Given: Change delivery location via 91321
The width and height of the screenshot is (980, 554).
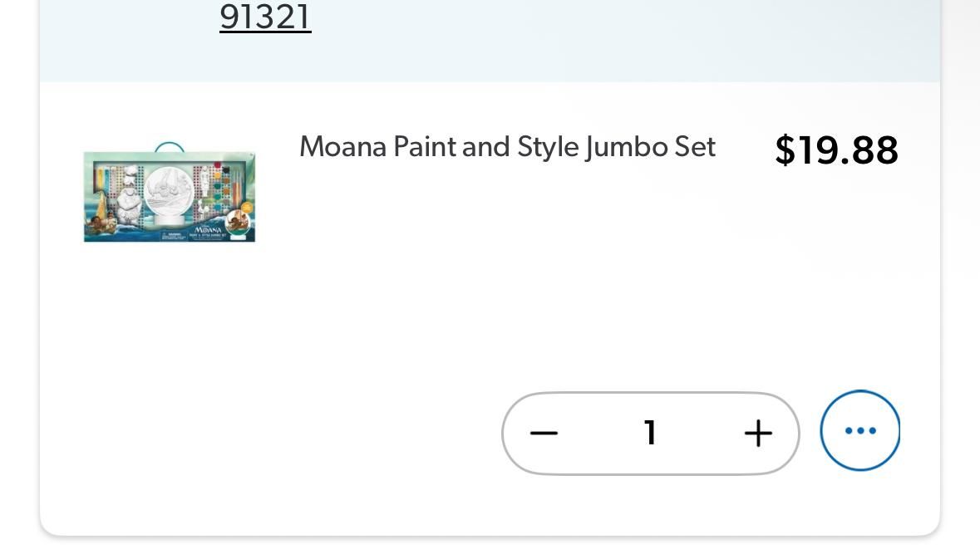Looking at the screenshot, I should [x=265, y=17].
